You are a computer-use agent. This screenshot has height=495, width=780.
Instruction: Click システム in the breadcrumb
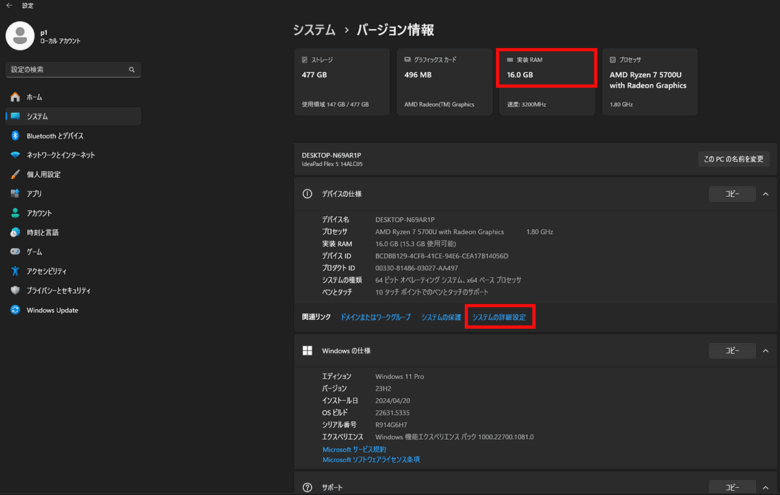coord(314,30)
